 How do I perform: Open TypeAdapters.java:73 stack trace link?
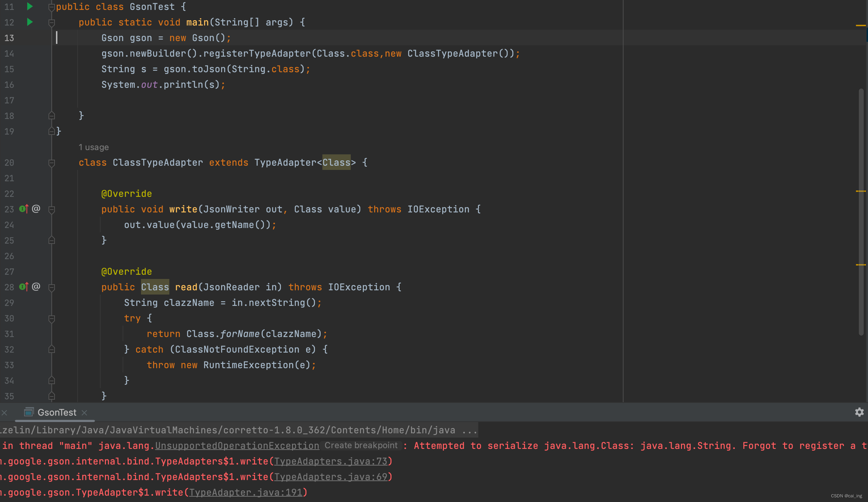coord(331,461)
